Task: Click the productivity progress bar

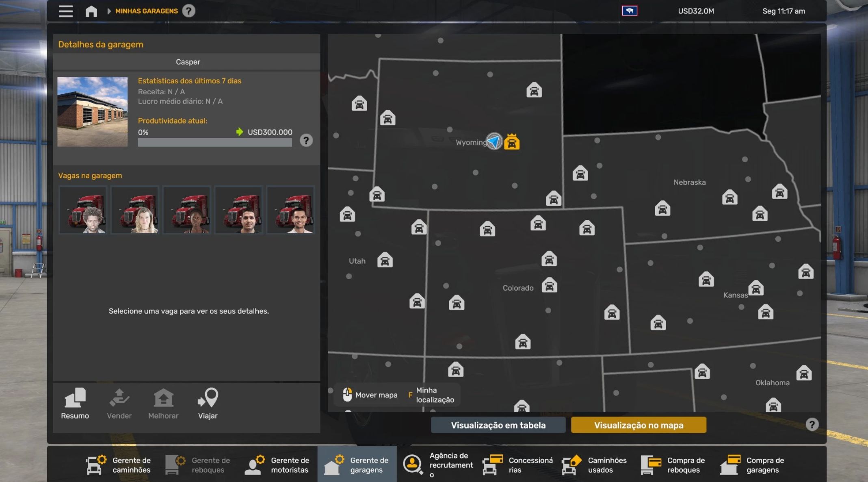Action: (215, 142)
